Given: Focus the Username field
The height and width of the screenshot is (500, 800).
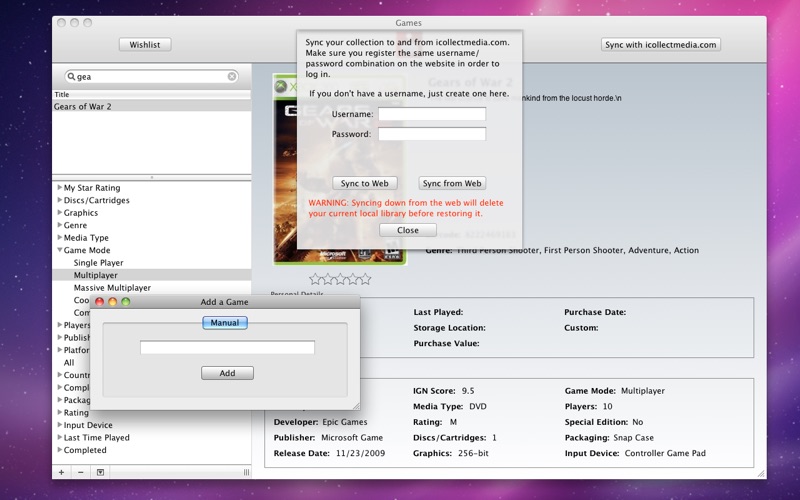Looking at the screenshot, I should click(x=432, y=114).
